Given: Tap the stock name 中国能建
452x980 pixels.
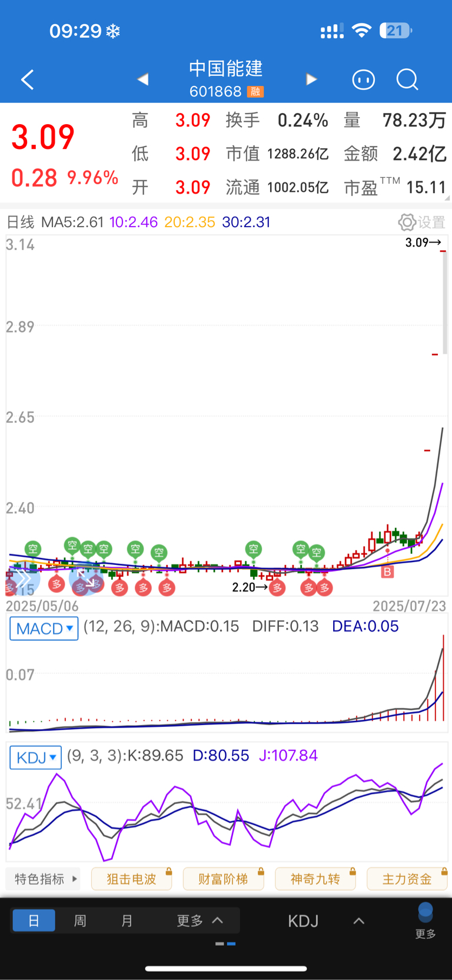Looking at the screenshot, I should click(x=226, y=68).
